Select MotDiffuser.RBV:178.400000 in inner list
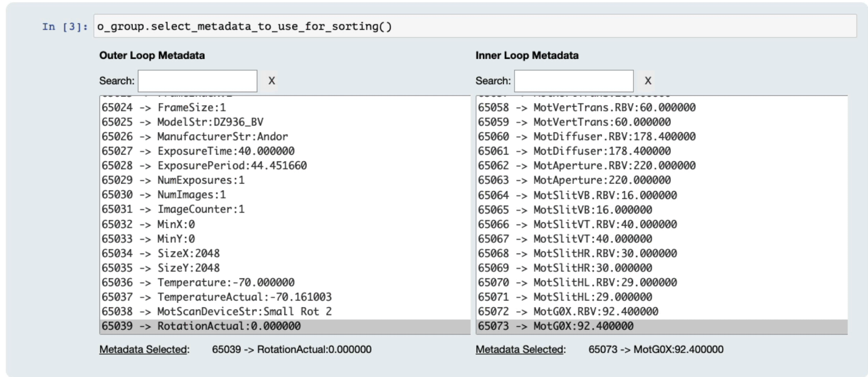868x377 pixels. 614,137
